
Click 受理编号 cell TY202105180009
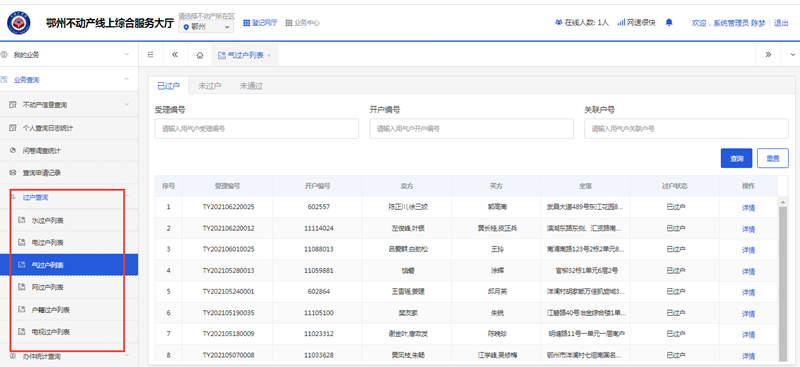pos(228,334)
